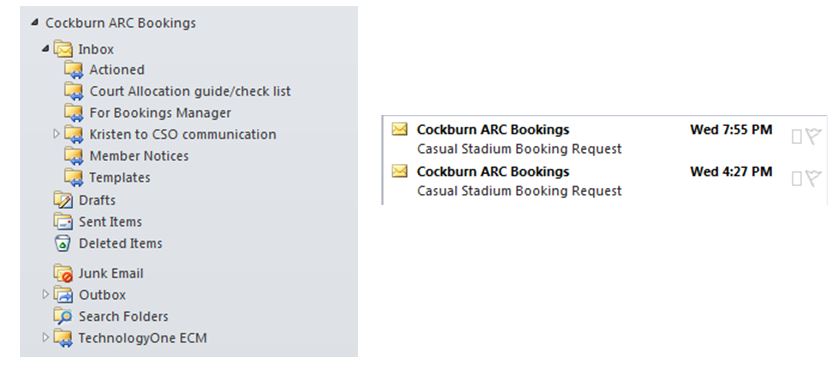This screenshot has width=837, height=368.
Task: Flag the Wed 7:55 PM message
Action: coord(813,137)
